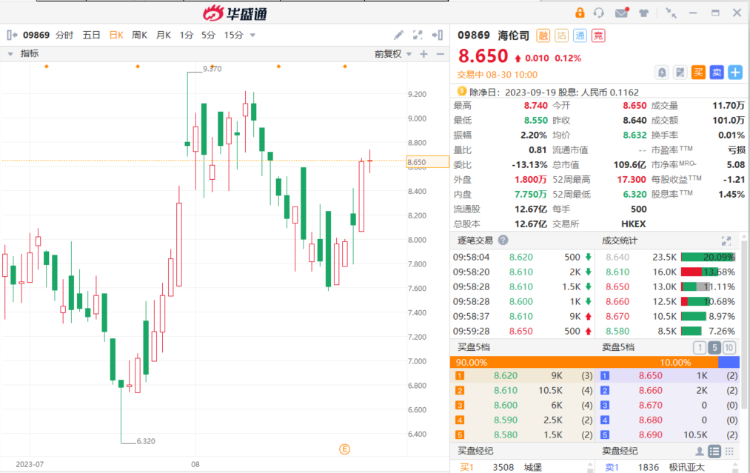Screen dimensions: 750x473
Task: Select 5分 five-minute chart
Action: (208, 35)
